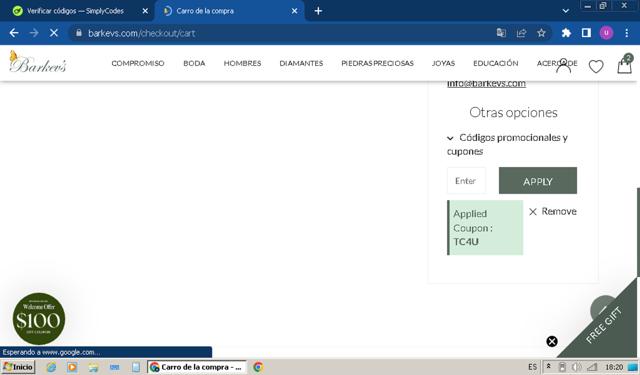Click the info@barkevs.com email link

click(x=486, y=83)
